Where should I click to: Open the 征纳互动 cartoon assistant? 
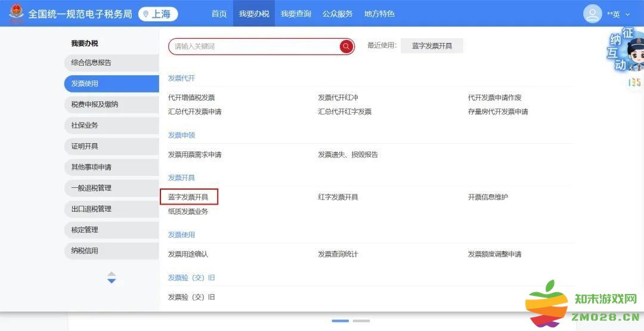(626, 50)
